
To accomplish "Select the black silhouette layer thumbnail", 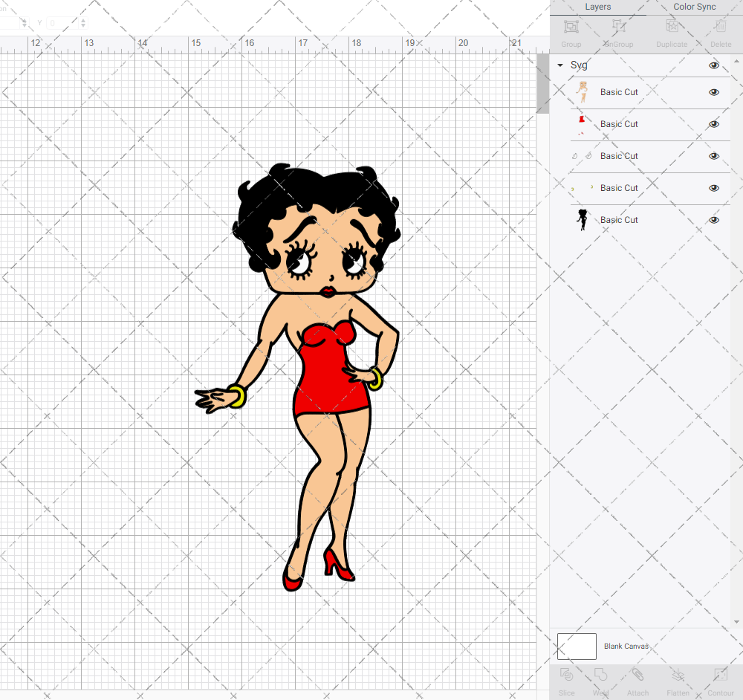I will pos(583,220).
